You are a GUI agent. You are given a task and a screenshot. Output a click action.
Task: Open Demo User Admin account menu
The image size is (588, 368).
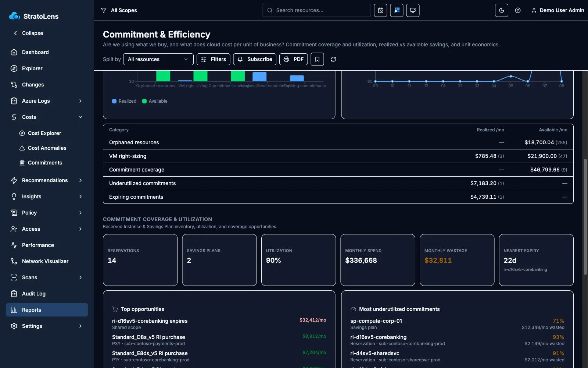557,10
